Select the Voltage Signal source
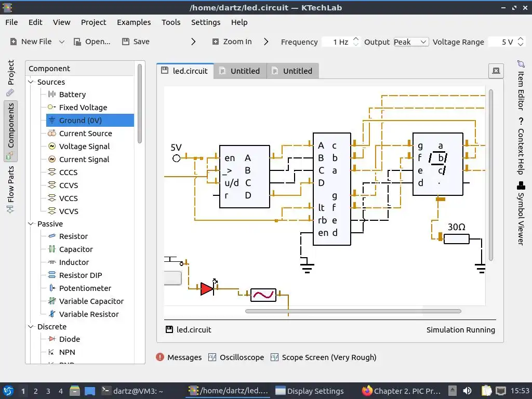532x399 pixels. click(84, 146)
